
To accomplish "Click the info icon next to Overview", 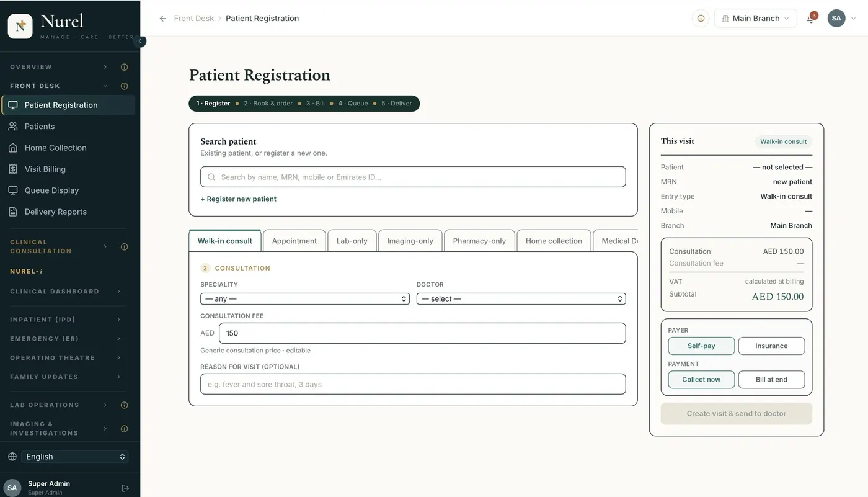I will [124, 67].
